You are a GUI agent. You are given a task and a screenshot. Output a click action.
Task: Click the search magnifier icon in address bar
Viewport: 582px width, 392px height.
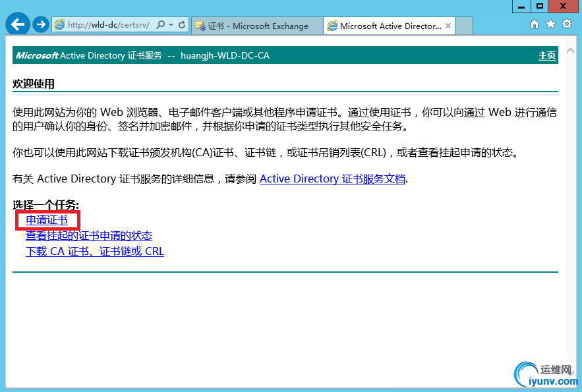[x=160, y=25]
